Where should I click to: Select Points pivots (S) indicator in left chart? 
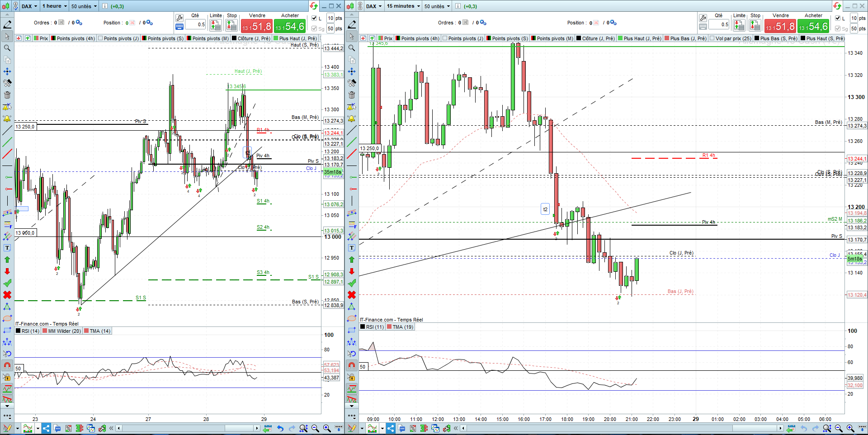tap(163, 38)
